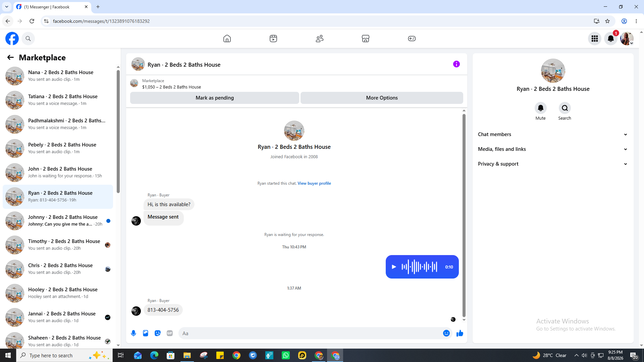Reload the page
Screen dimensions: 644x362
click(x=32, y=21)
